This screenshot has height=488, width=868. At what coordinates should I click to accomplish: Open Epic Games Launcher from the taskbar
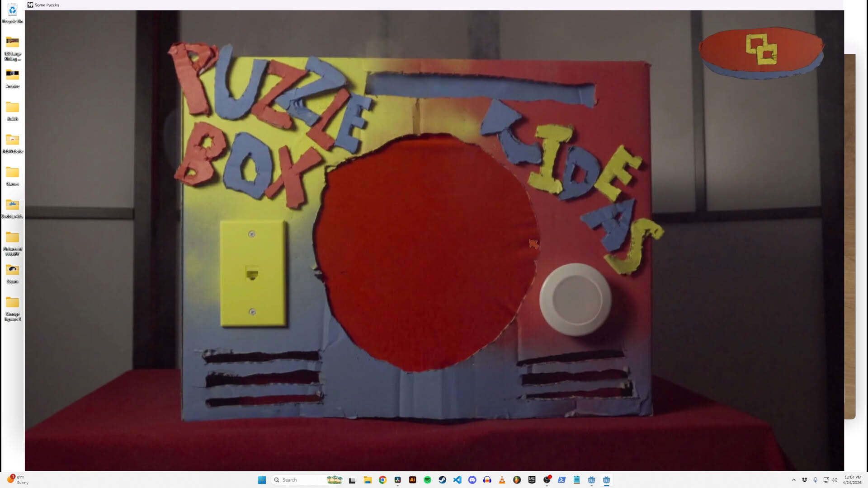point(532,480)
